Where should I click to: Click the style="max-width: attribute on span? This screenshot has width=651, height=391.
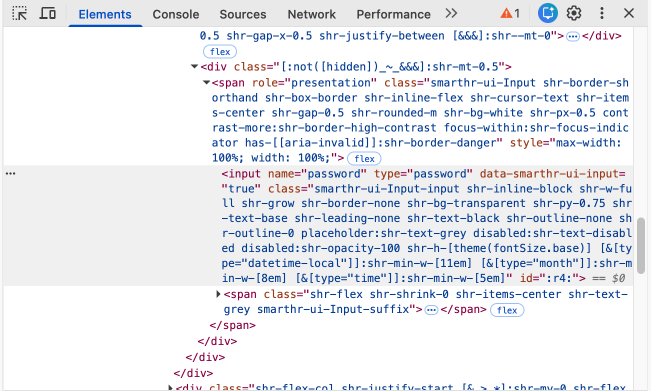tap(565, 143)
